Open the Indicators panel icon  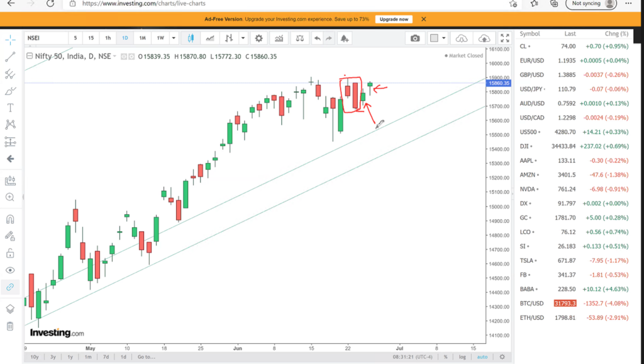[278, 38]
